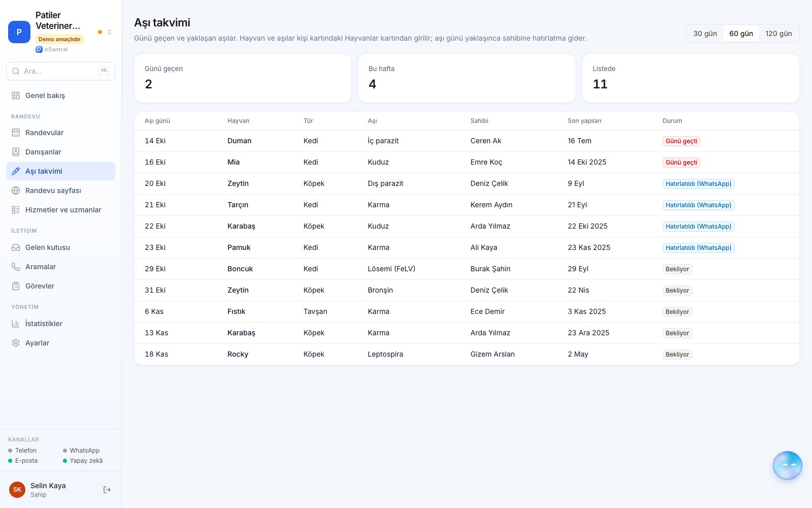Viewport: 812px width, 508px height.
Task: Click the eSantral link under clinic name
Action: (52, 49)
